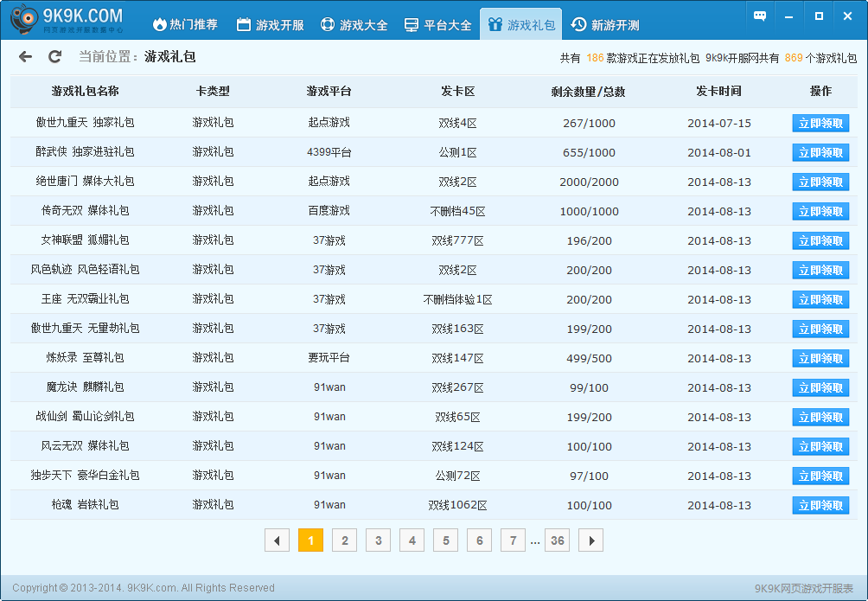Click the 公测72区 server cell
Image resolution: width=868 pixels, height=601 pixels.
click(x=458, y=476)
